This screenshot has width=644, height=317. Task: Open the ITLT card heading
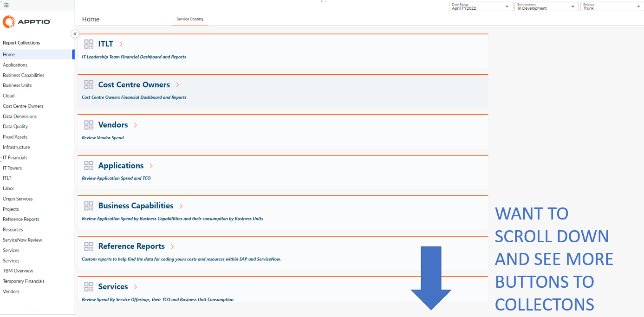point(106,44)
